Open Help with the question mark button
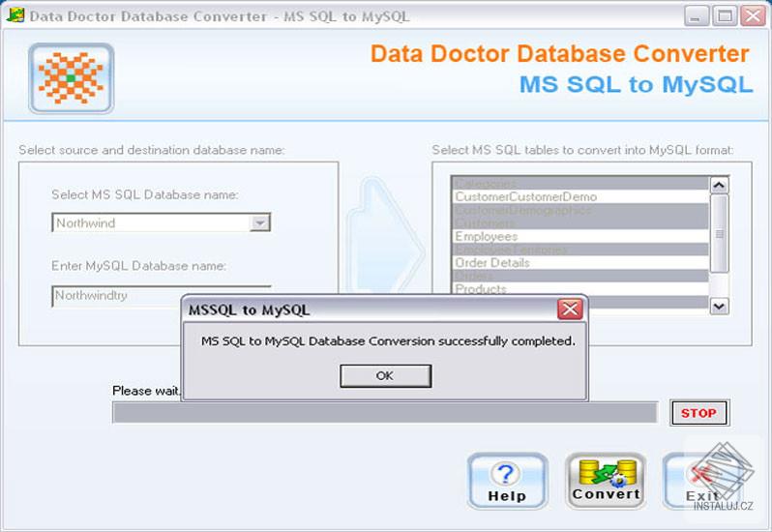This screenshot has width=772, height=532. (x=507, y=481)
